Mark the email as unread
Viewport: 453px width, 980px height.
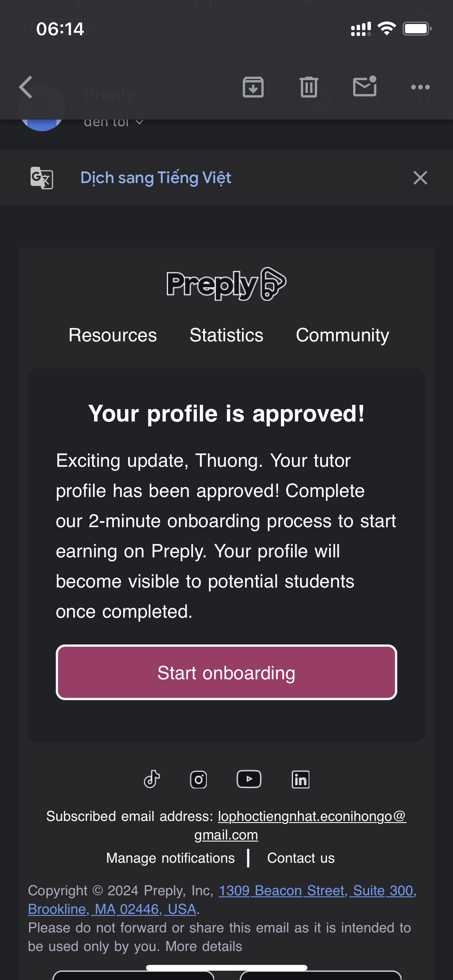pyautogui.click(x=365, y=86)
